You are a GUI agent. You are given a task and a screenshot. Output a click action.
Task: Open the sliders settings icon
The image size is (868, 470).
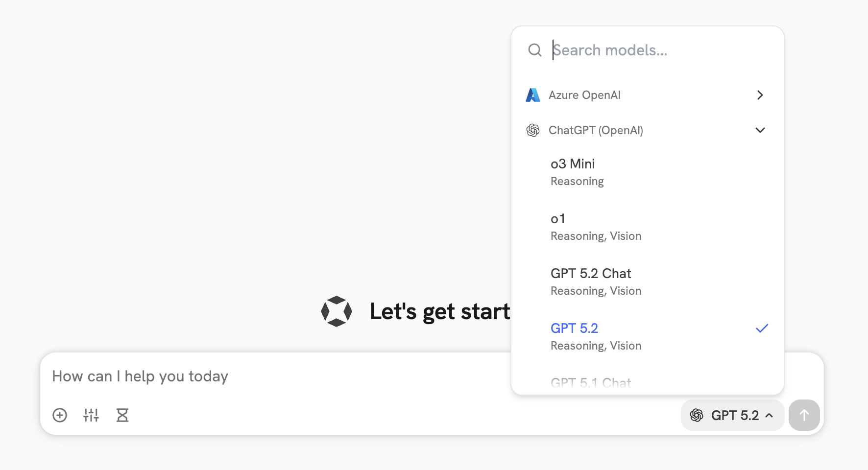click(91, 415)
